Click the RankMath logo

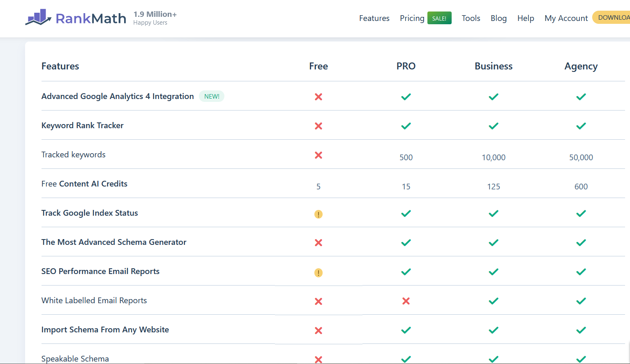pyautogui.click(x=76, y=18)
